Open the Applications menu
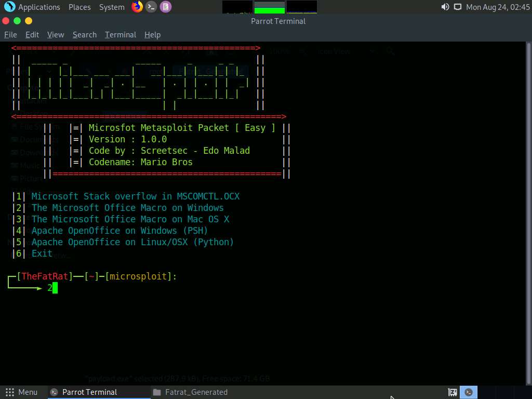 [38, 7]
